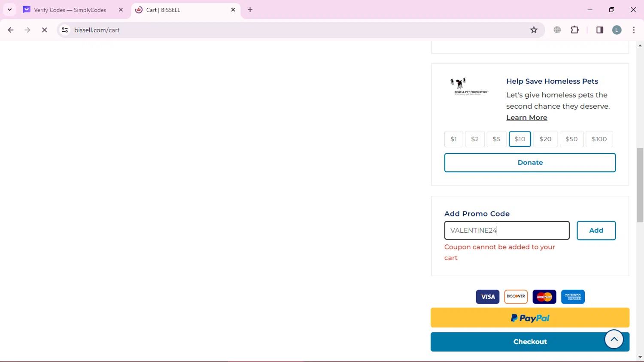Screen dimensions: 644x362
Task: Select the $1 donation amount
Action: [453, 139]
